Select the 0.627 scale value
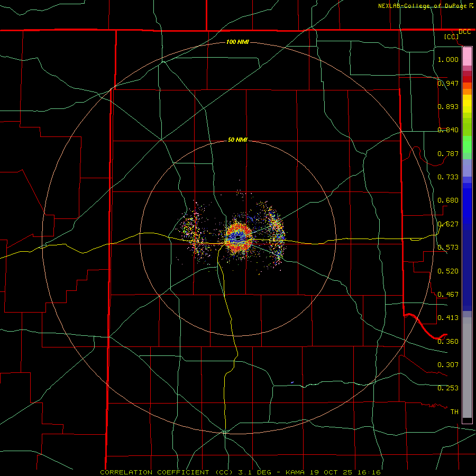Viewport: 476px width, 476px height. 448,224
